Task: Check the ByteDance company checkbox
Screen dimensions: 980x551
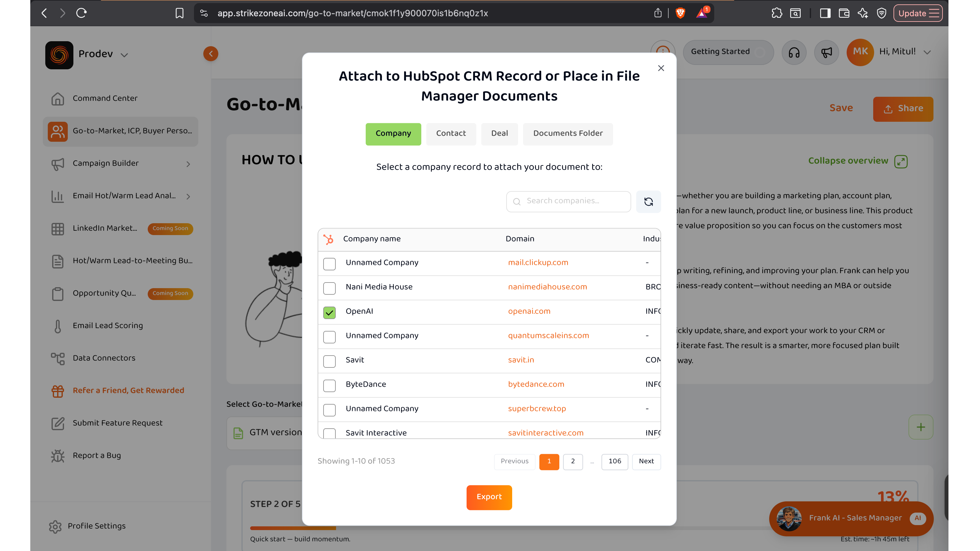Action: 329,385
